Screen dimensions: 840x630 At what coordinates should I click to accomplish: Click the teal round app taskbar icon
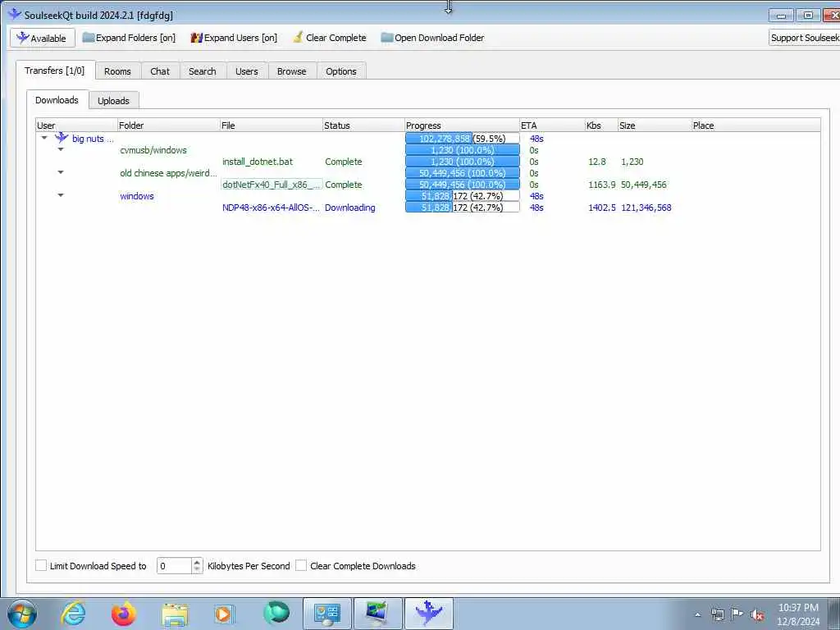(x=276, y=614)
